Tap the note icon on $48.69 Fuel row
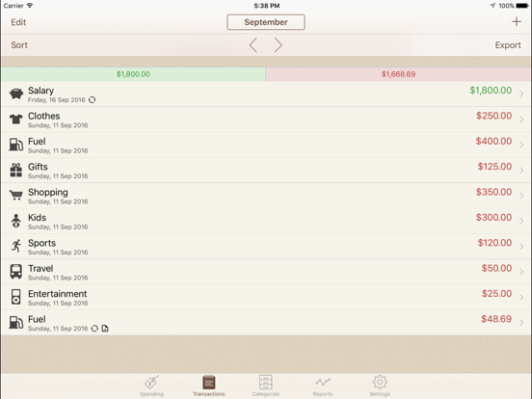 coord(105,329)
